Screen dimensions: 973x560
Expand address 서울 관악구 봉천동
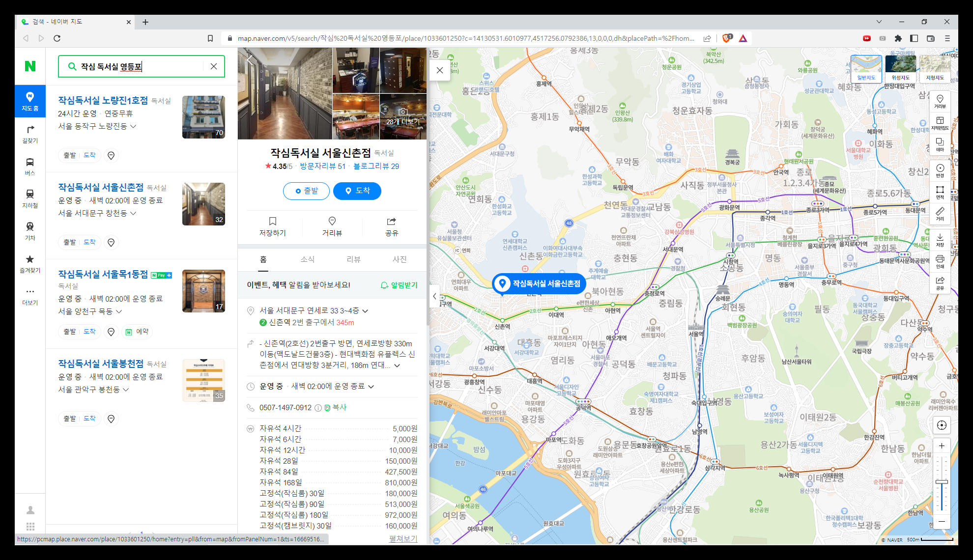point(94,390)
